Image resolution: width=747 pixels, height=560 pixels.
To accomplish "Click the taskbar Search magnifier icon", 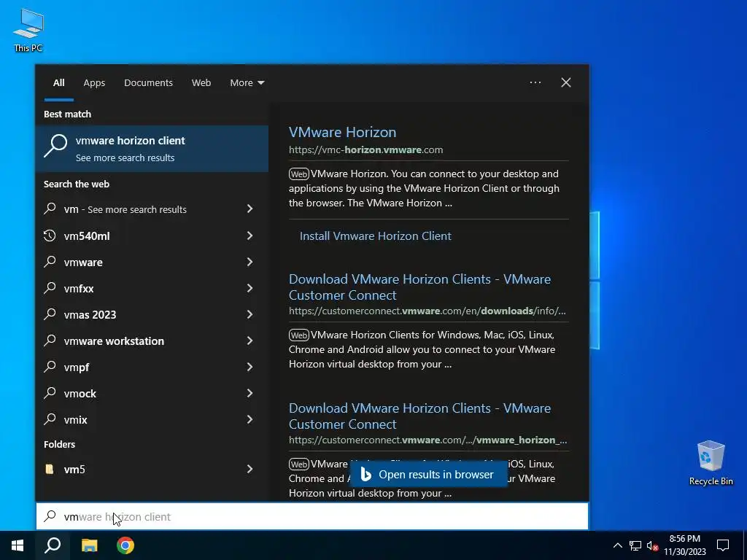I will click(53, 545).
